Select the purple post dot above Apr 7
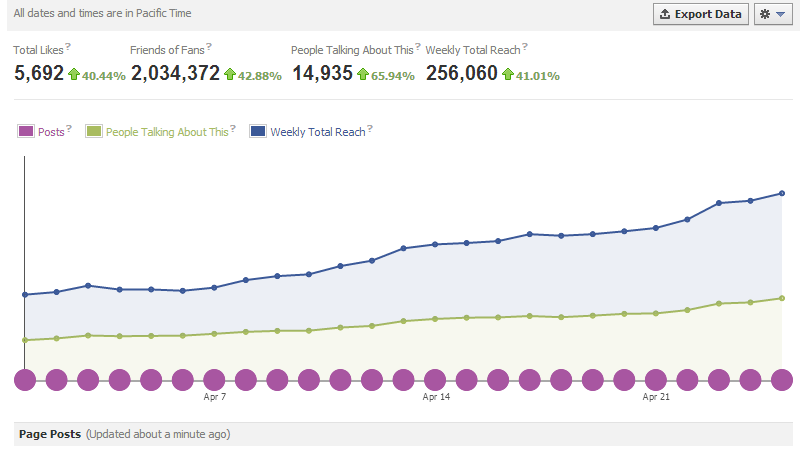The height and width of the screenshot is (453, 807). (x=214, y=380)
